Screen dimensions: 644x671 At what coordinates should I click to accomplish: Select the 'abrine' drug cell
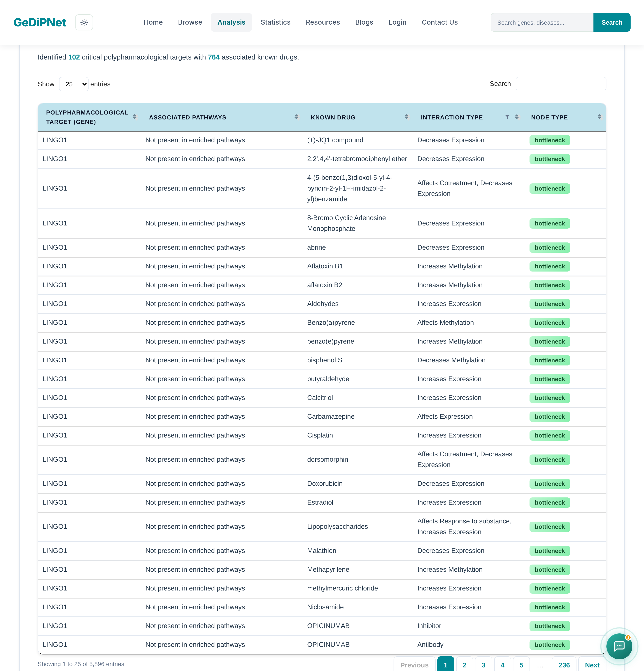point(316,248)
